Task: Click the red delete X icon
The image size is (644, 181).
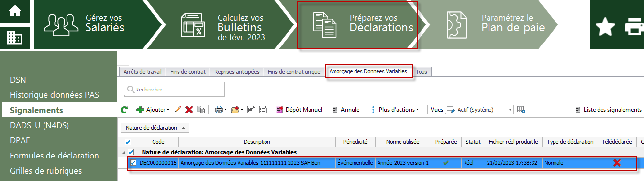Action: click(x=189, y=110)
